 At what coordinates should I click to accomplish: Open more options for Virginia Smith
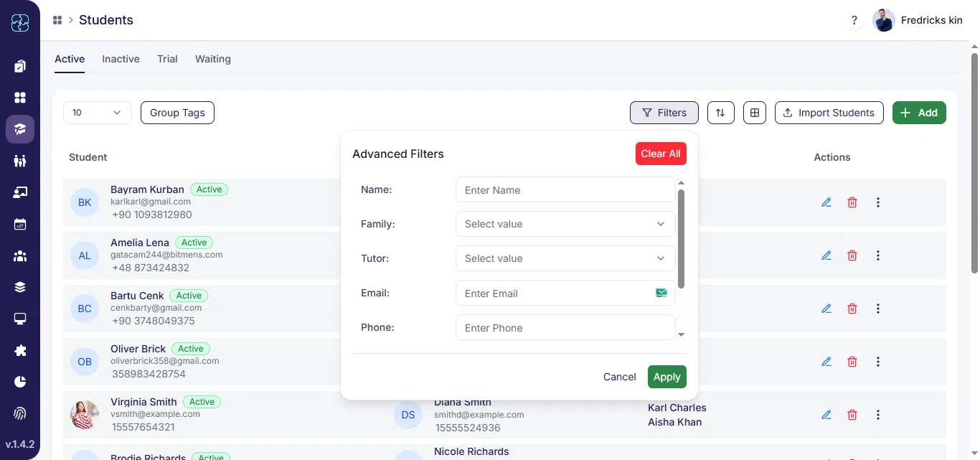[878, 415]
